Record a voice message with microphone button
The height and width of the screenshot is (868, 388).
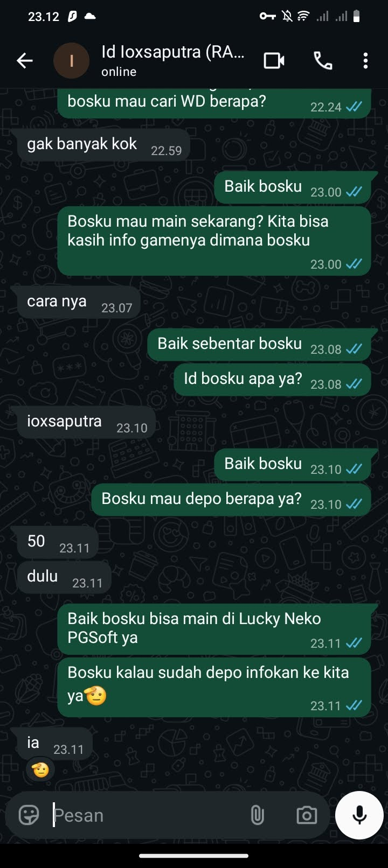[x=359, y=815]
